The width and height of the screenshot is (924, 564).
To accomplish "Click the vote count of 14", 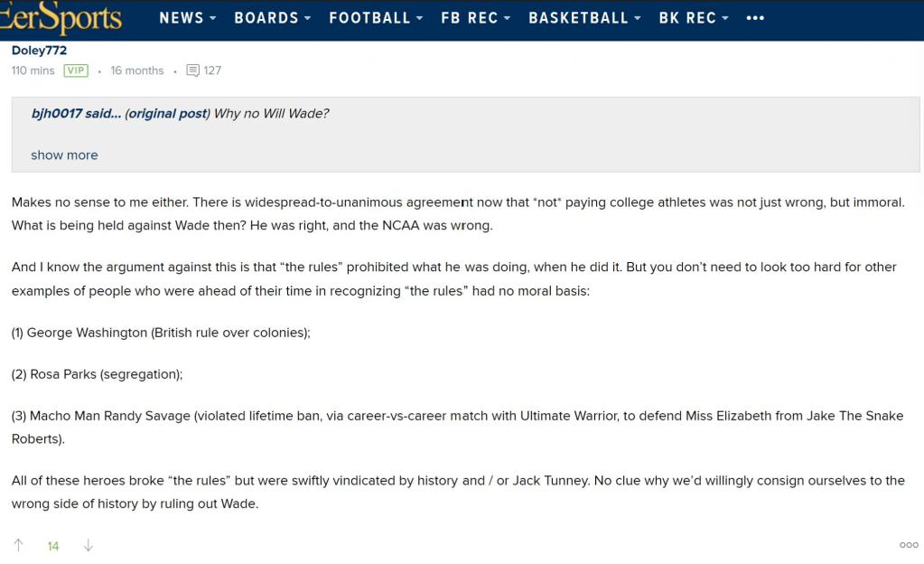I will click(53, 546).
